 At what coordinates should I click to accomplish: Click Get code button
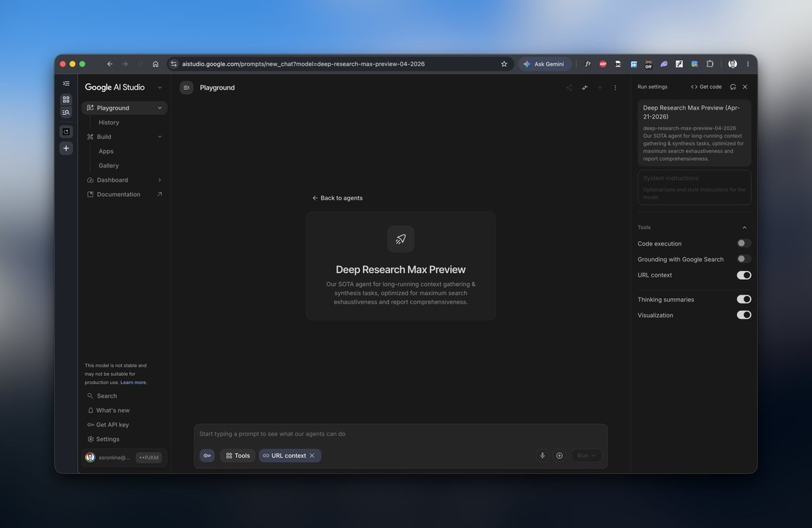(x=706, y=87)
